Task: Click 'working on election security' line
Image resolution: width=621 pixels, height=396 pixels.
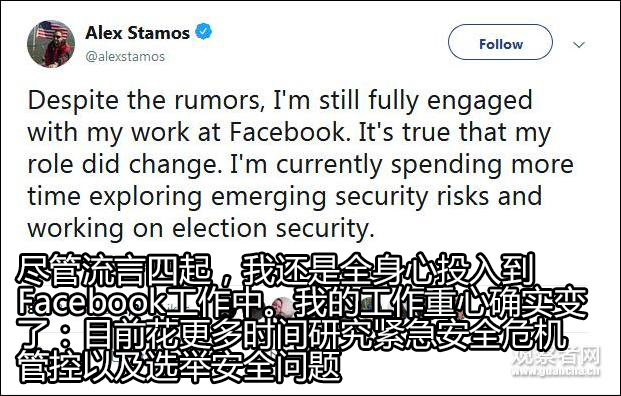Action: tap(200, 229)
